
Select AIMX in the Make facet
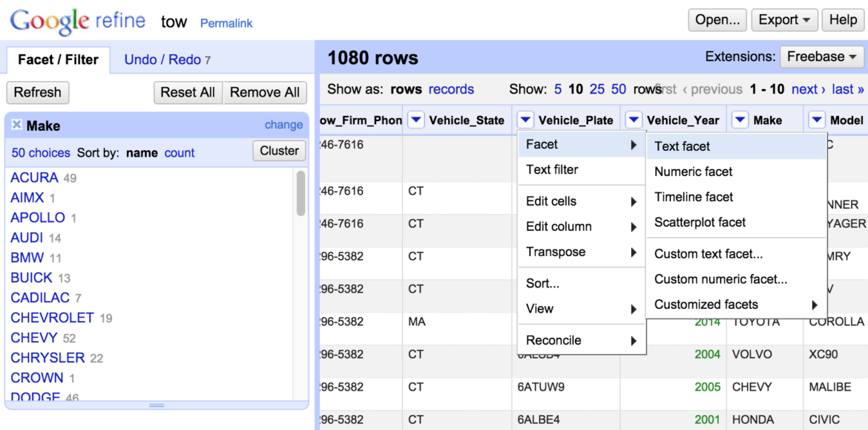tap(27, 198)
